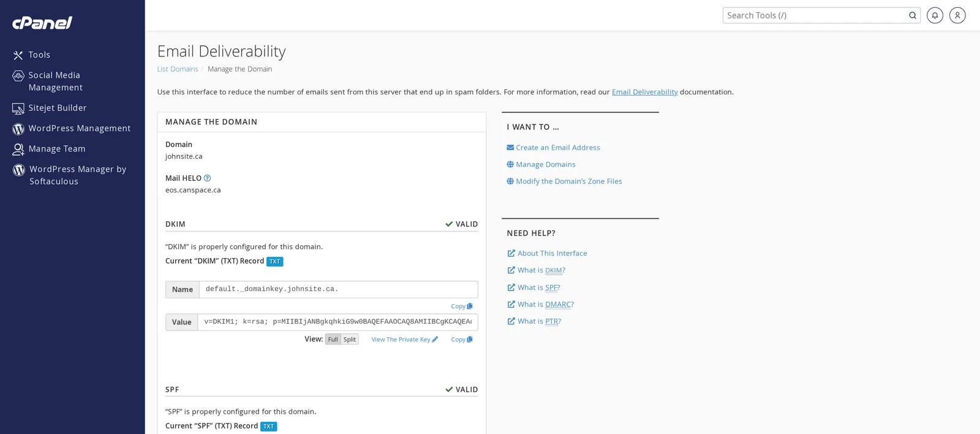Image resolution: width=980 pixels, height=434 pixels.
Task: Open WordPress Manager by Softaculous icon
Action: [19, 170]
